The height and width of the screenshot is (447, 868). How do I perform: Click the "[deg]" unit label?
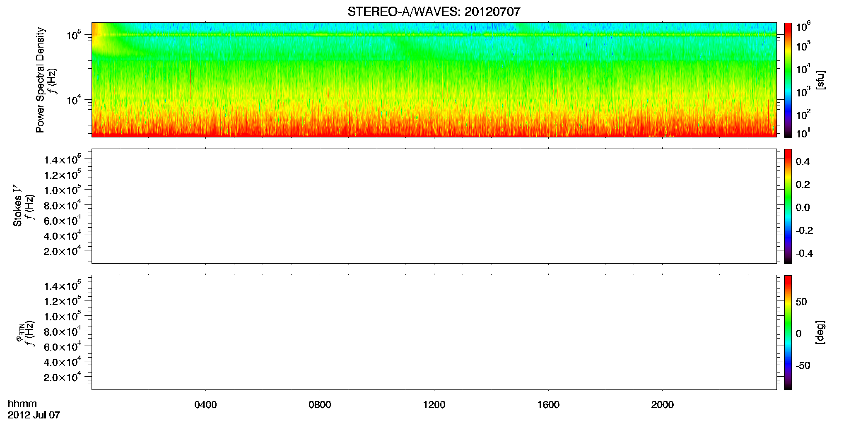(x=820, y=332)
